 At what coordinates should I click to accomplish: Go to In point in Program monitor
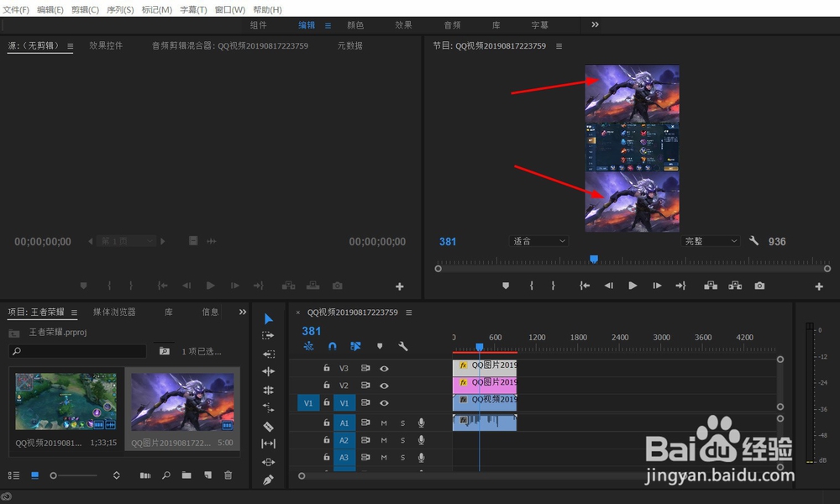click(585, 286)
